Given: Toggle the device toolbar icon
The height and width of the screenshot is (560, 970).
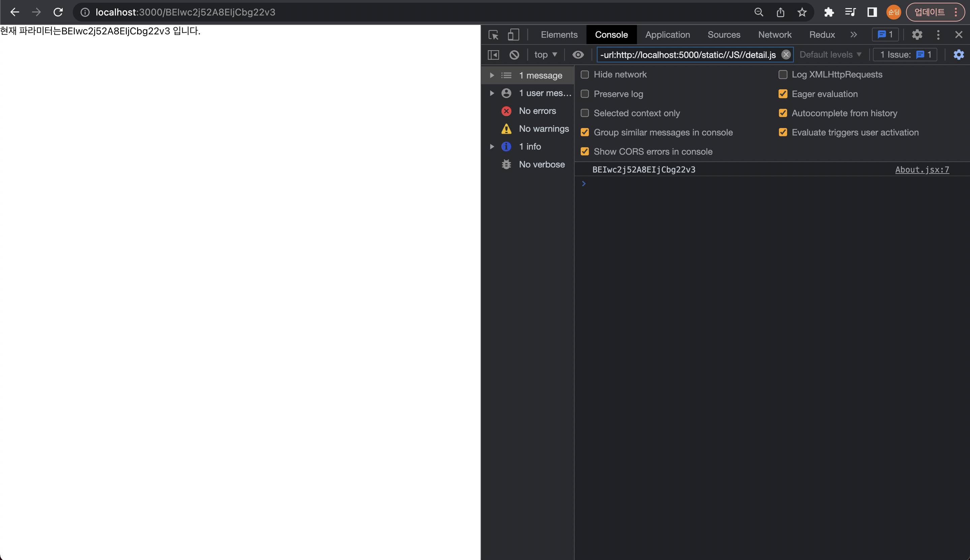Looking at the screenshot, I should click(513, 35).
